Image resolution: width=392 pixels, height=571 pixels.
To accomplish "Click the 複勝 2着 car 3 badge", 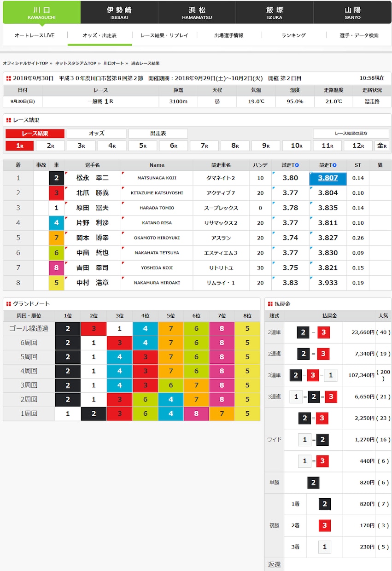I will pos(325,525).
